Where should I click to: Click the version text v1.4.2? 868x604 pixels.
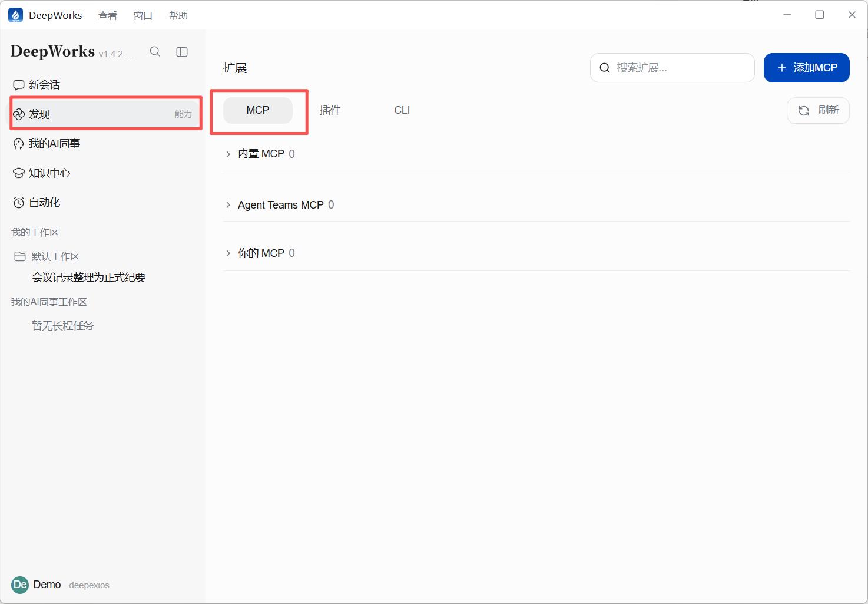[x=116, y=54]
